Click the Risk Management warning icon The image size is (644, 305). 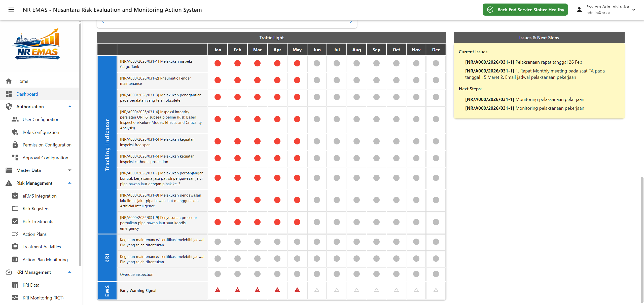click(x=9, y=183)
